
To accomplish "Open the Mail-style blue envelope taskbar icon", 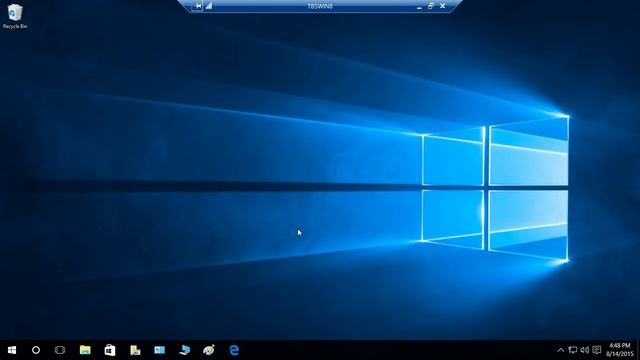I will point(160,350).
